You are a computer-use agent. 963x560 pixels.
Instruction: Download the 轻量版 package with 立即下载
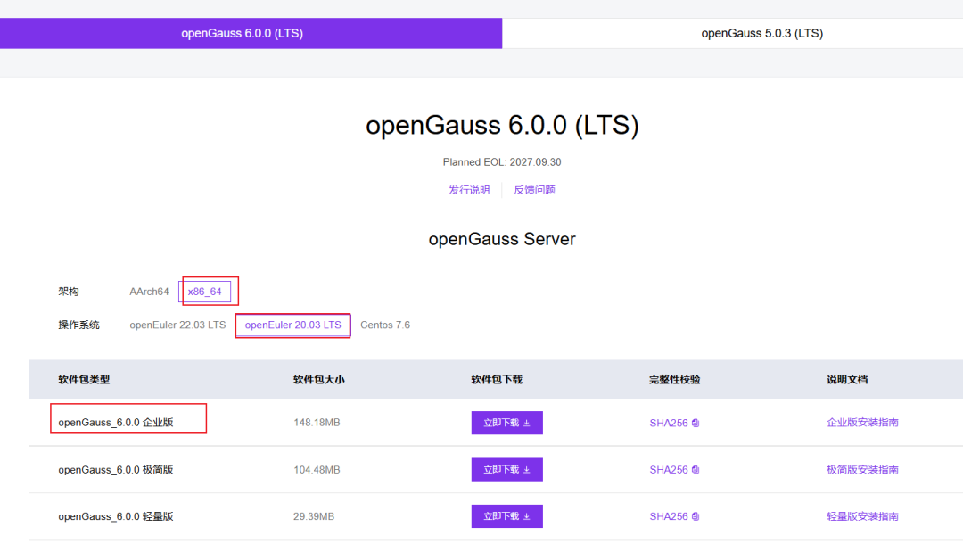(506, 515)
